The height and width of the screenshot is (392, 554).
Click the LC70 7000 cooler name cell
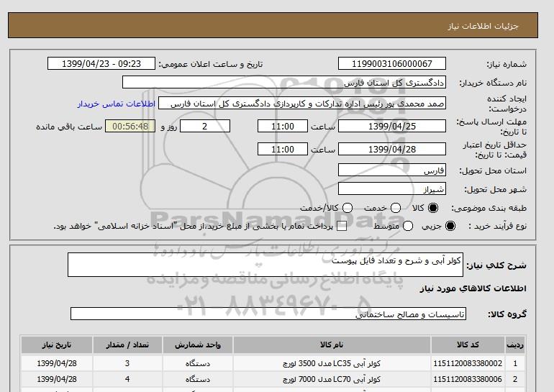coord(332,379)
